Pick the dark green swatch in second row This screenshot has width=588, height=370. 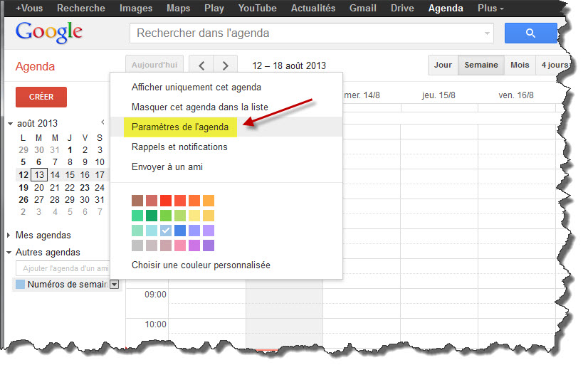coord(152,216)
